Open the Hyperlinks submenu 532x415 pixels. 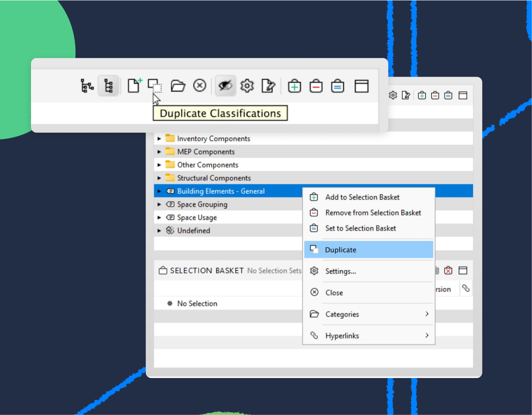368,336
